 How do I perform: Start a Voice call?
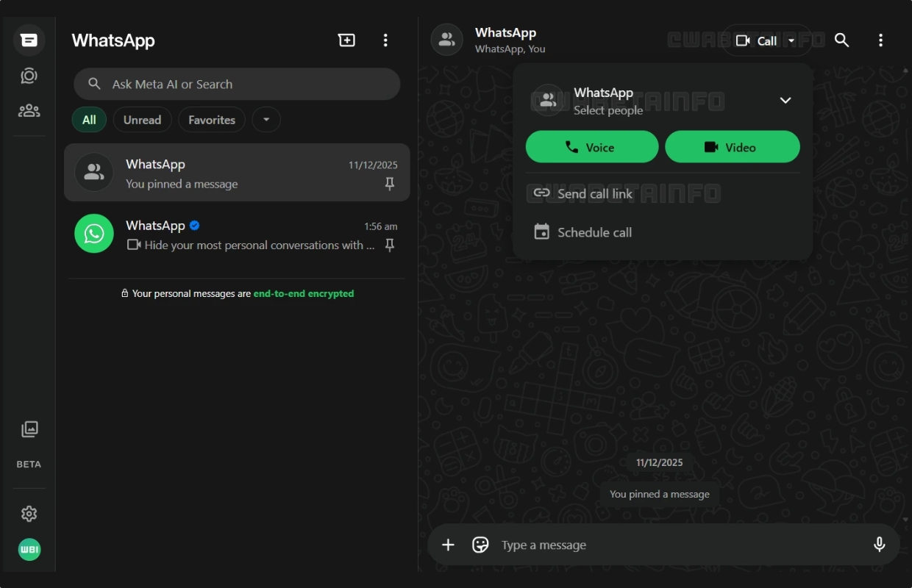[592, 147]
